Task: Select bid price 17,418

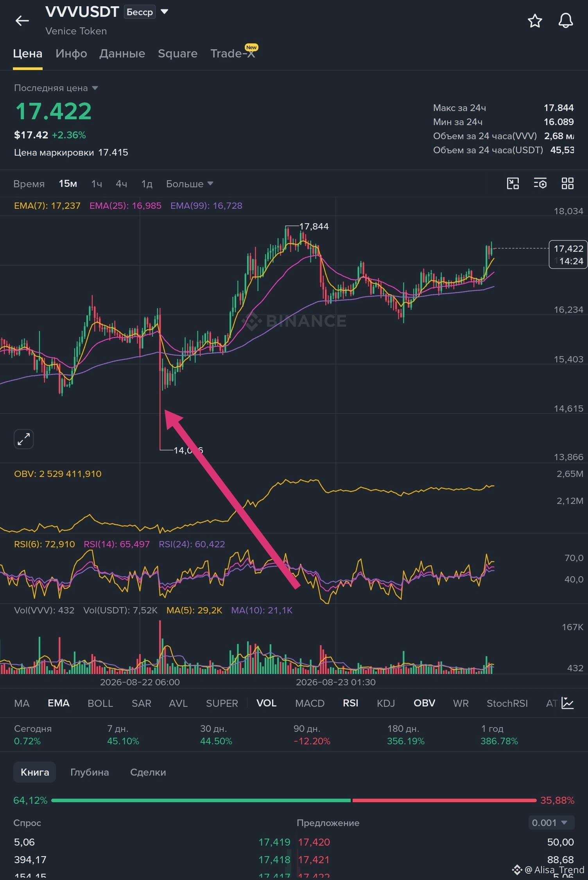Action: [274, 860]
